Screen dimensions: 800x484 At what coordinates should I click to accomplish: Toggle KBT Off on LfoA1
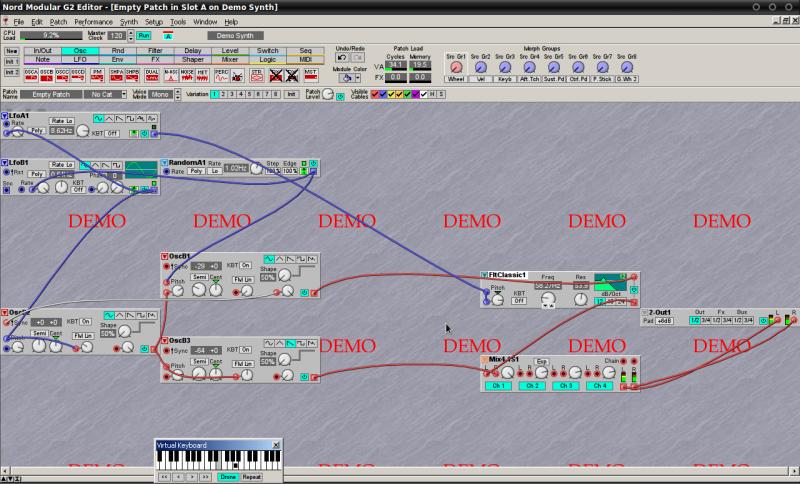tap(112, 133)
